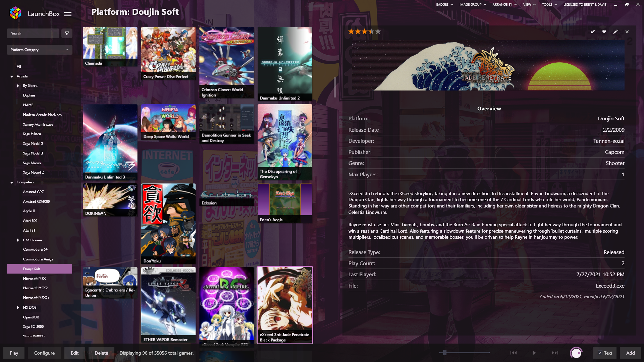Screen dimensions: 644x362
Task: Click the Edit button
Action: 74,353
